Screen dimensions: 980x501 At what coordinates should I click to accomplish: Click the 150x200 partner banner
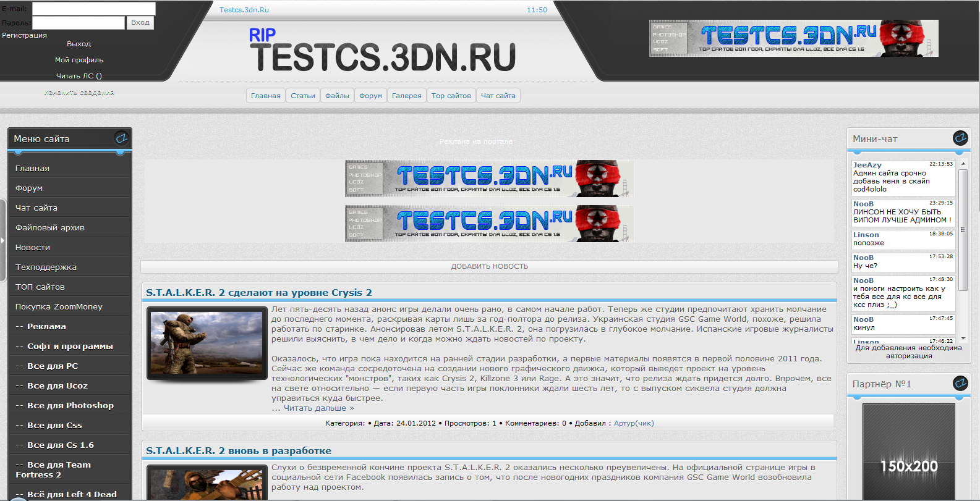(x=909, y=452)
